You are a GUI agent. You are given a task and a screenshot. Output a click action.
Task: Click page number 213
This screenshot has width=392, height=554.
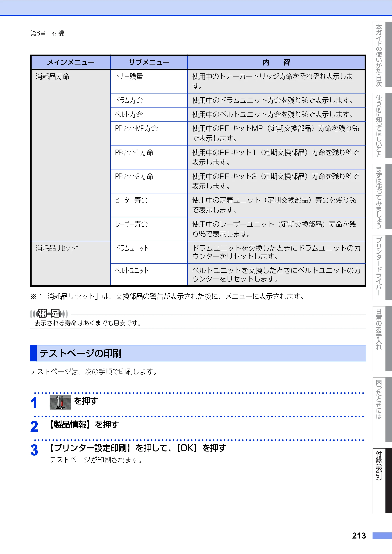[x=359, y=536]
